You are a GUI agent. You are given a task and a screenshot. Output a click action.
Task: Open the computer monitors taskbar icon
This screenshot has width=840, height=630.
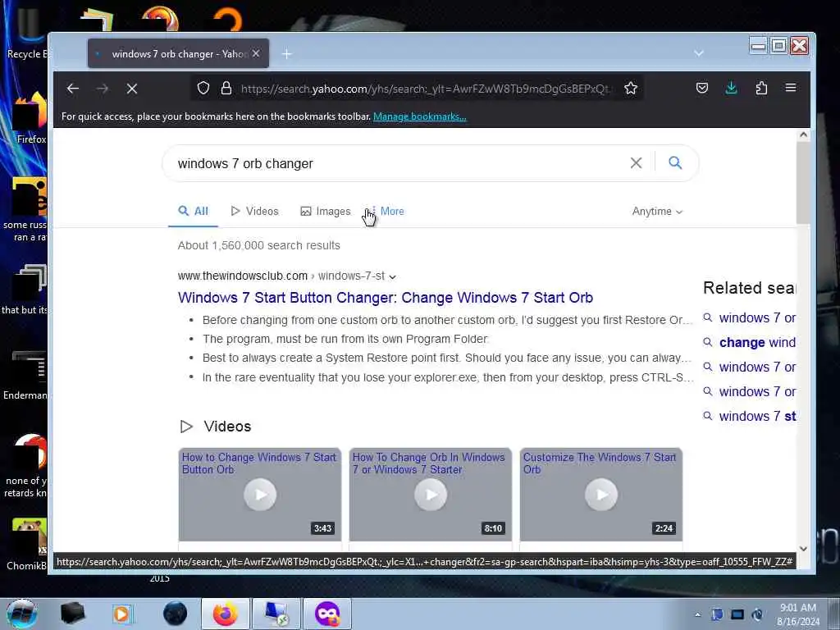276,614
